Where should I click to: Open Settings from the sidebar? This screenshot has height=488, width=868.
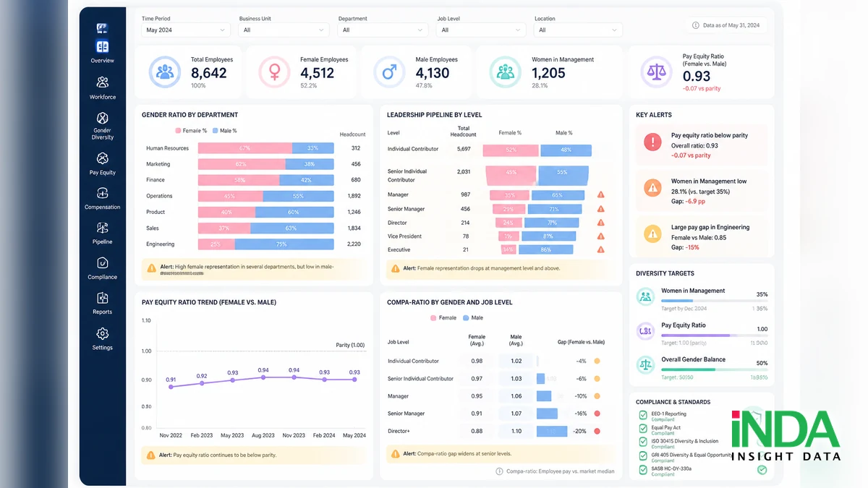(102, 338)
